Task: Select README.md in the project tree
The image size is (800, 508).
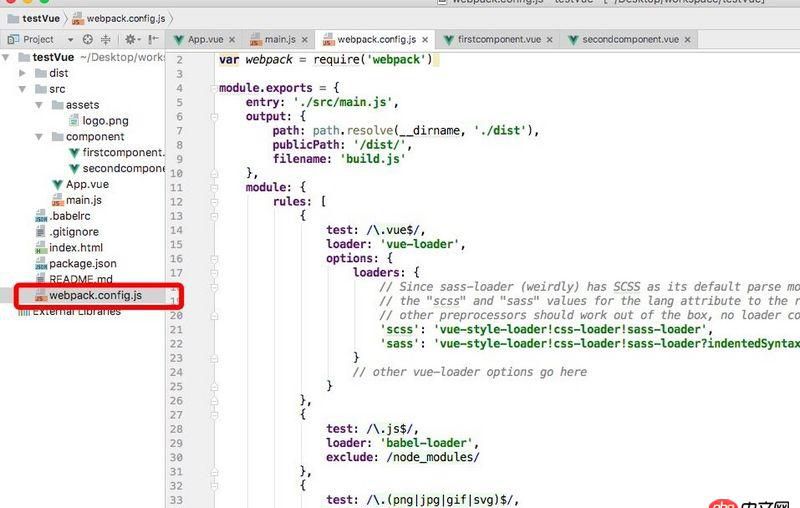Action: coord(81,279)
